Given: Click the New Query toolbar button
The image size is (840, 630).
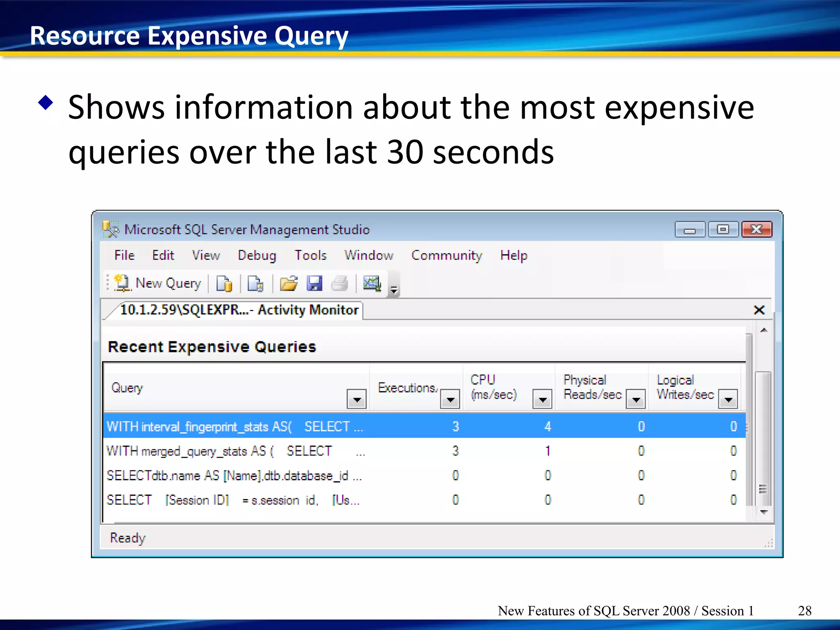Looking at the screenshot, I should pos(157,283).
